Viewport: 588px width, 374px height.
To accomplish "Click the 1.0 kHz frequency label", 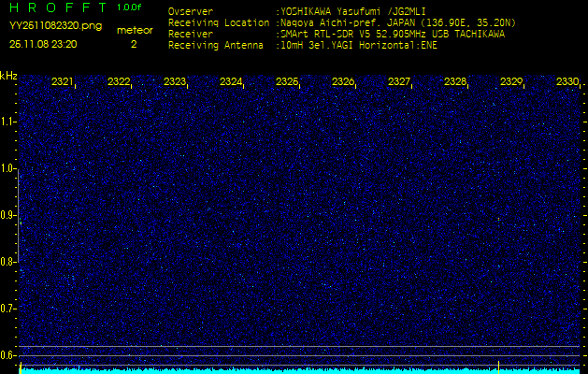I will 8,168.
